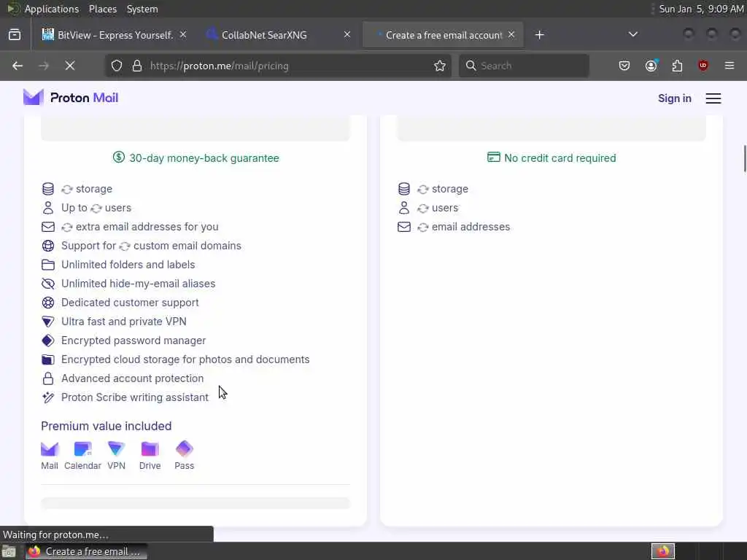The width and height of the screenshot is (747, 560).
Task: Focus the browser Search field
Action: [x=524, y=66]
